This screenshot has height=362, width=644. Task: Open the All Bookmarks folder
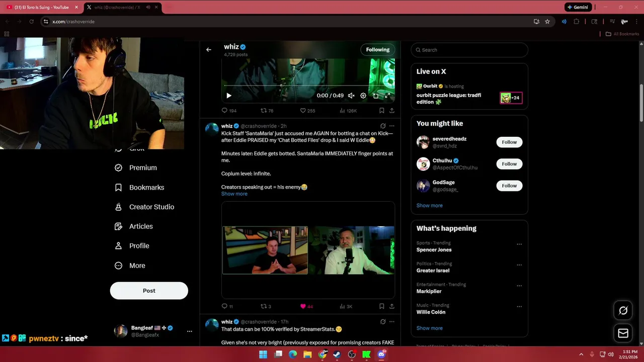coord(622,34)
